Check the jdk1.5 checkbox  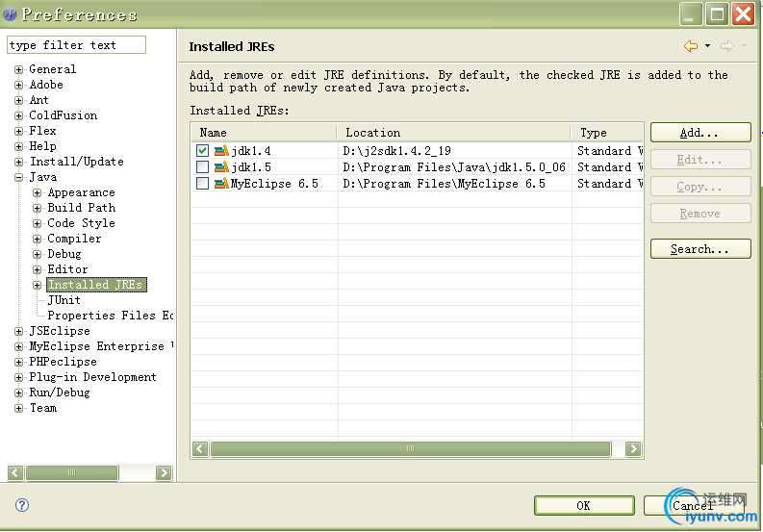202,167
